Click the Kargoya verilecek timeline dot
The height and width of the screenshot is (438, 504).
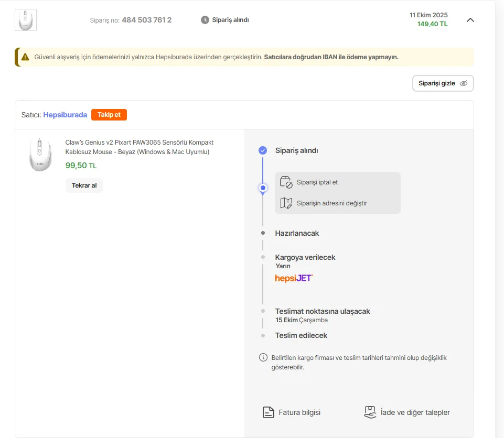click(263, 257)
